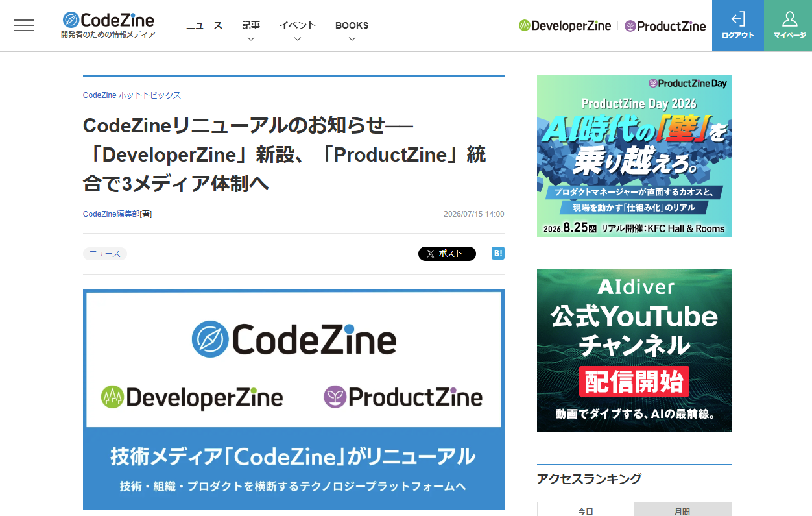Switch ranking to 月間 tab
The image size is (812, 516).
(682, 510)
